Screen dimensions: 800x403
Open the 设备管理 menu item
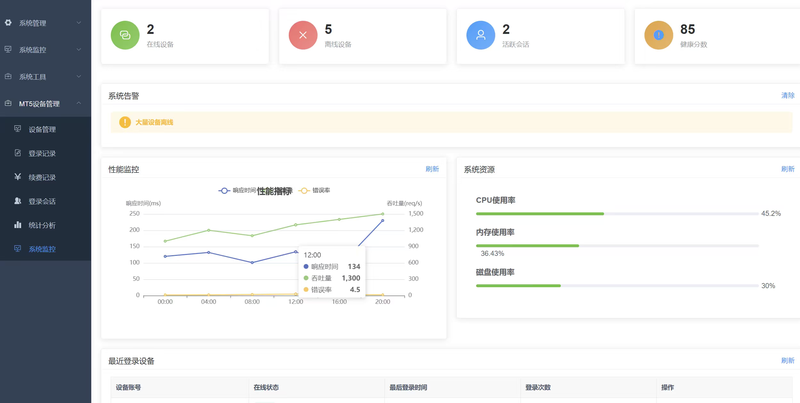point(42,129)
